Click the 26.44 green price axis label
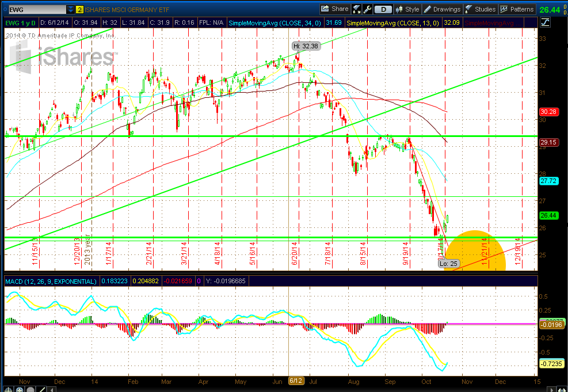 point(549,215)
